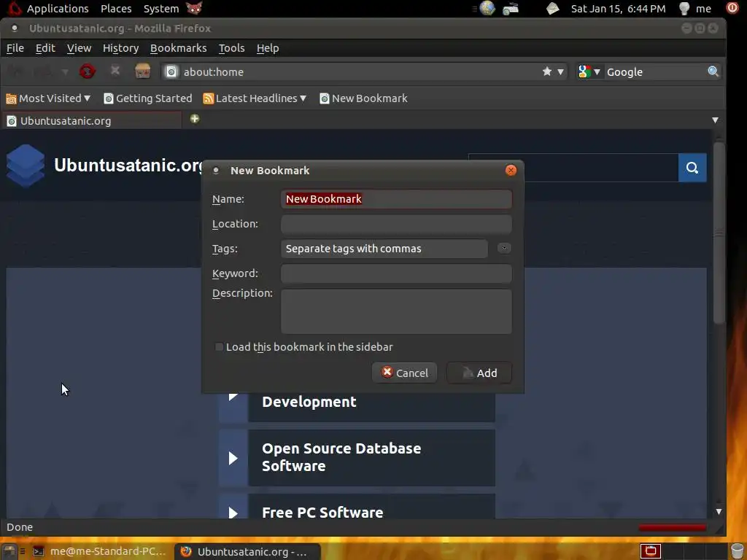Open the Edit menu
Viewport: 747px width, 560px height.
pyautogui.click(x=45, y=48)
